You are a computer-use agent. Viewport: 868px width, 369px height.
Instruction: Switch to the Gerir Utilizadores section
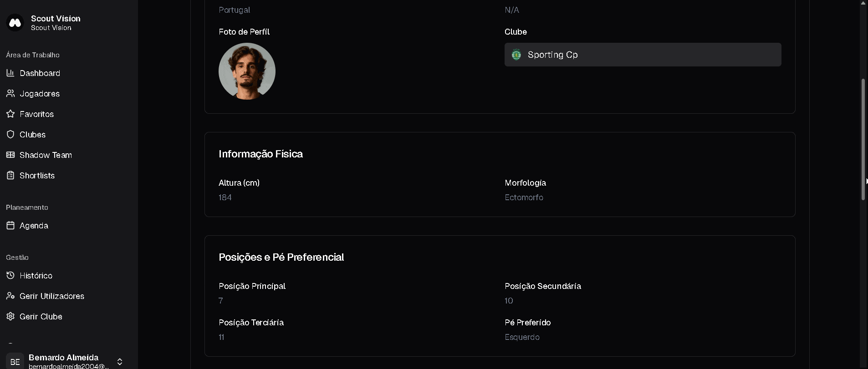(x=51, y=296)
